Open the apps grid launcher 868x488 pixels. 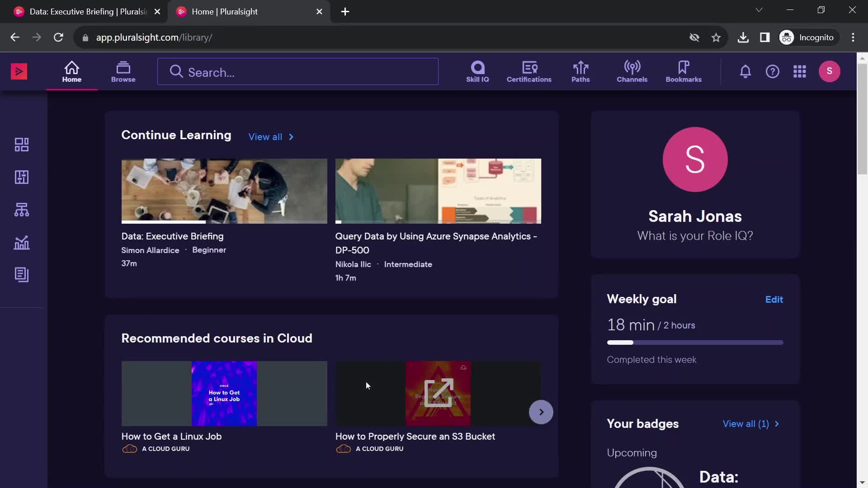click(x=800, y=71)
